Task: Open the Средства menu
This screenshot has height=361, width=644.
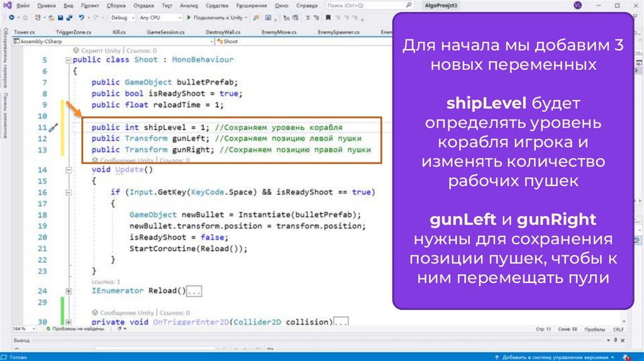Action: [217, 6]
